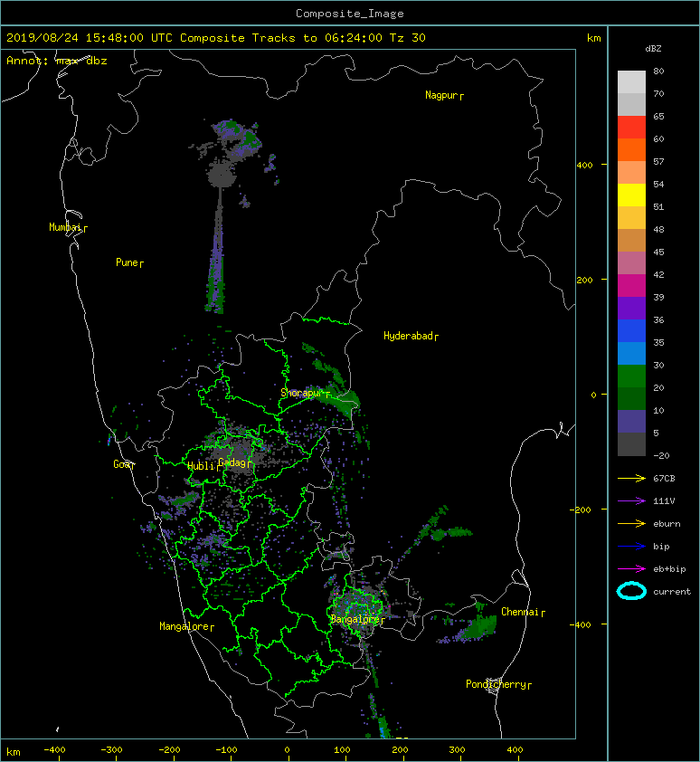Screen dimensions: 700x762
Task: Click the purple 111V arrow in legend
Action: tap(631, 501)
